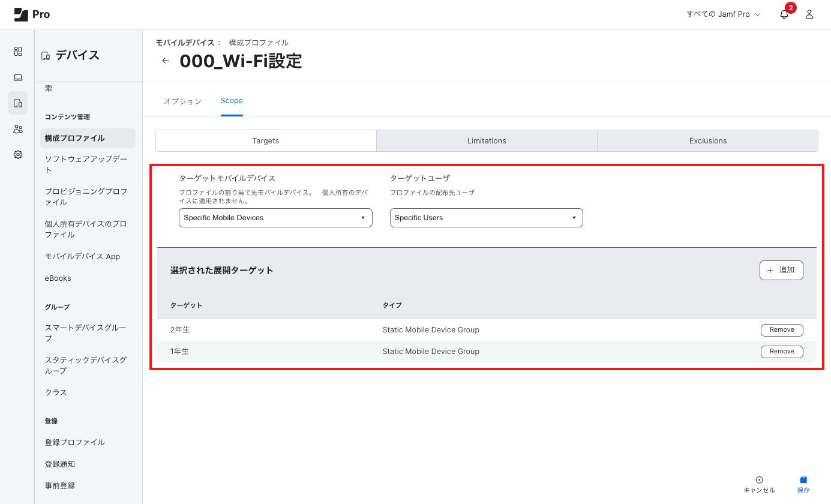Open the Computers laptop icon in rail
This screenshot has width=831, height=504.
point(18,77)
